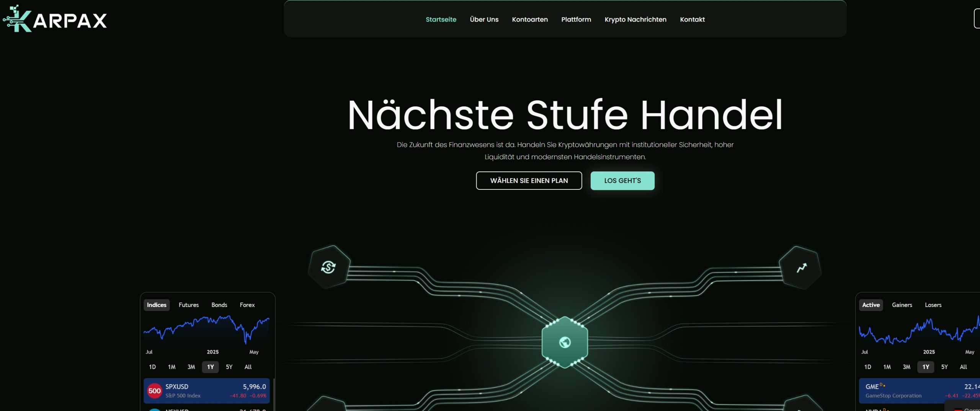Click the WÄHLEN SIE EINEN PLAN button
Image resolution: width=980 pixels, height=411 pixels.
[x=529, y=181]
